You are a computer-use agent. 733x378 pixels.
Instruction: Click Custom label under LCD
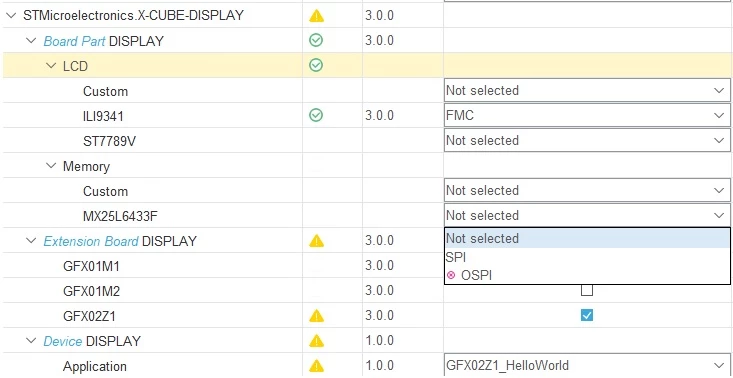[x=105, y=91]
